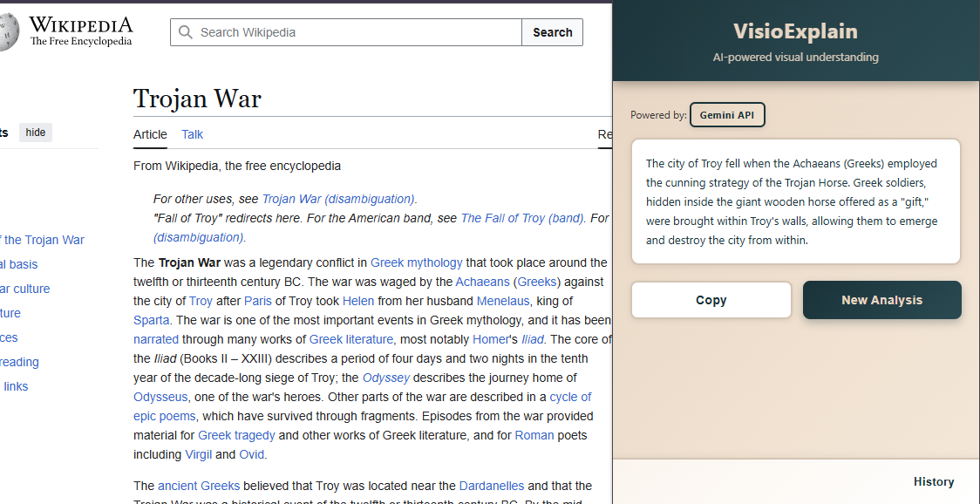
Task: Jump to contents entry ending 'links'
Action: point(14,386)
